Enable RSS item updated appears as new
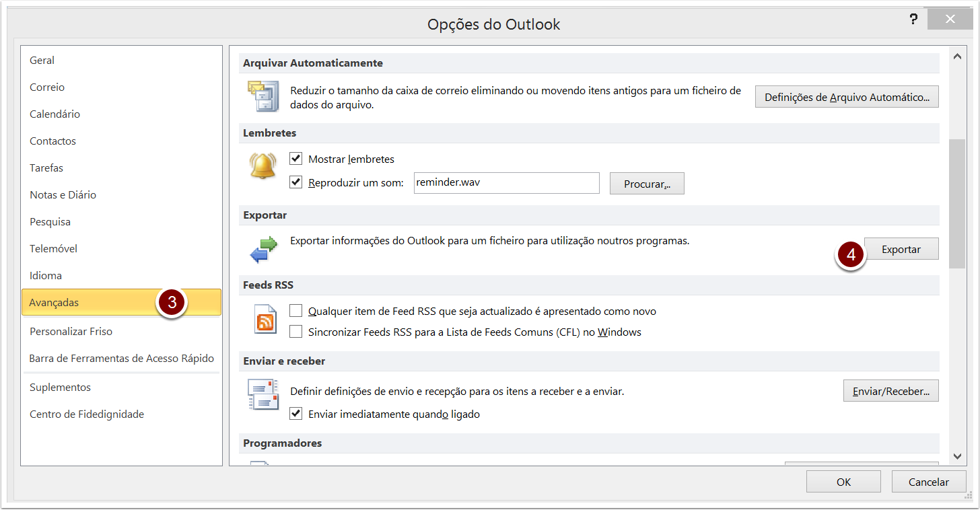The image size is (980, 510). (x=295, y=311)
